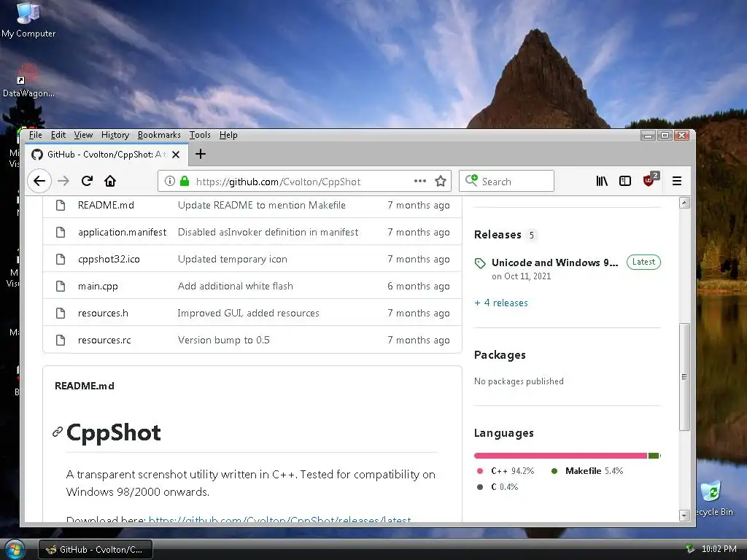
Task: Open the browser home page icon
Action: (x=110, y=181)
